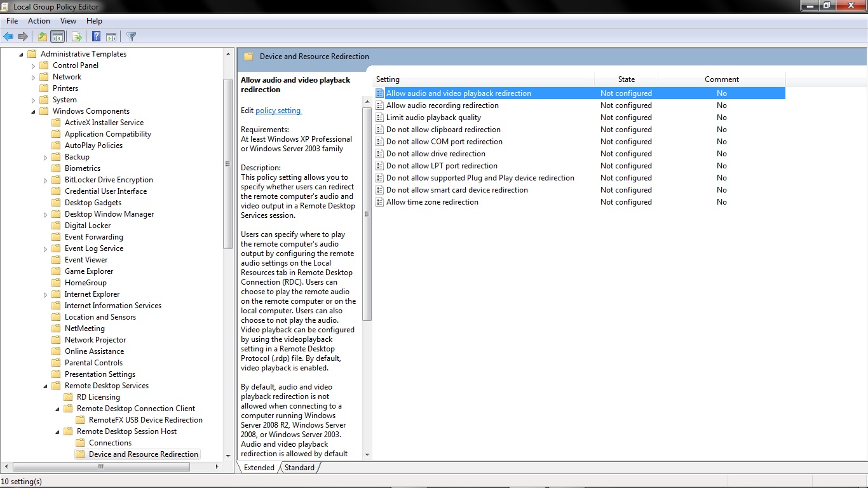Image resolution: width=868 pixels, height=488 pixels.
Task: Select 'Allow audio and video playback redirection' row
Action: tap(579, 93)
